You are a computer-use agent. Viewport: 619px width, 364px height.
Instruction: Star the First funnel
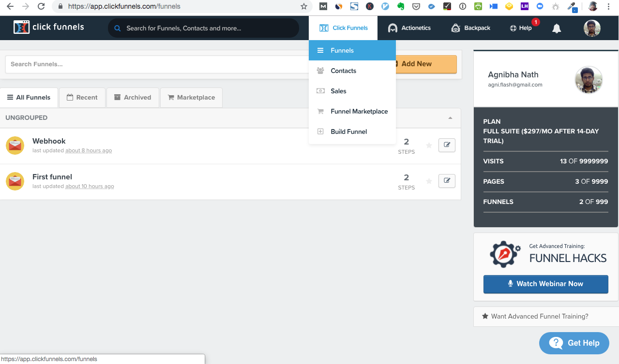coord(429,181)
